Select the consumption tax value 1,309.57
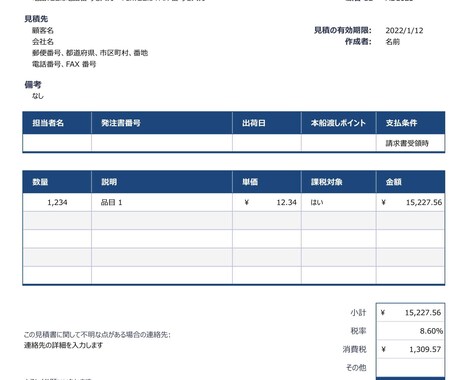The width and height of the screenshot is (460, 380). pyautogui.click(x=411, y=349)
